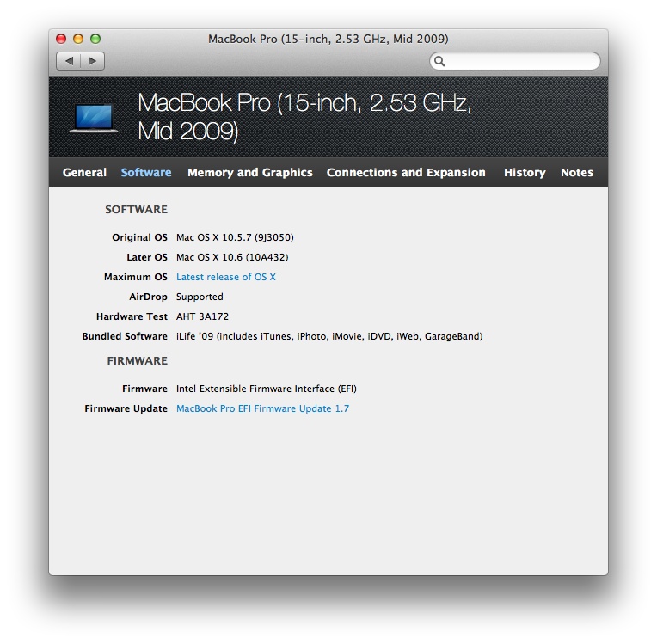Open Connections and Expansion tab
657x644 pixels.
pyautogui.click(x=406, y=173)
